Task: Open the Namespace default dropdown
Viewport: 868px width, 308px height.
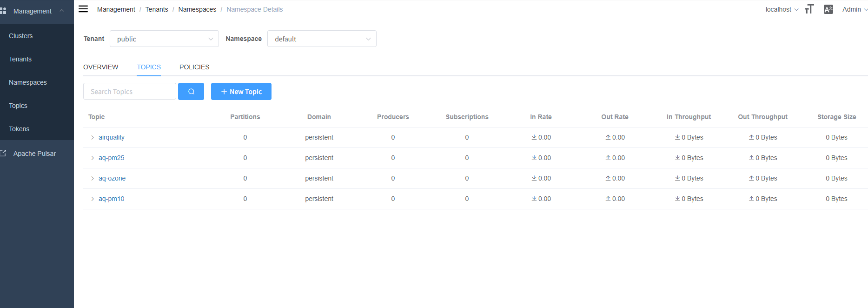Action: pos(322,39)
